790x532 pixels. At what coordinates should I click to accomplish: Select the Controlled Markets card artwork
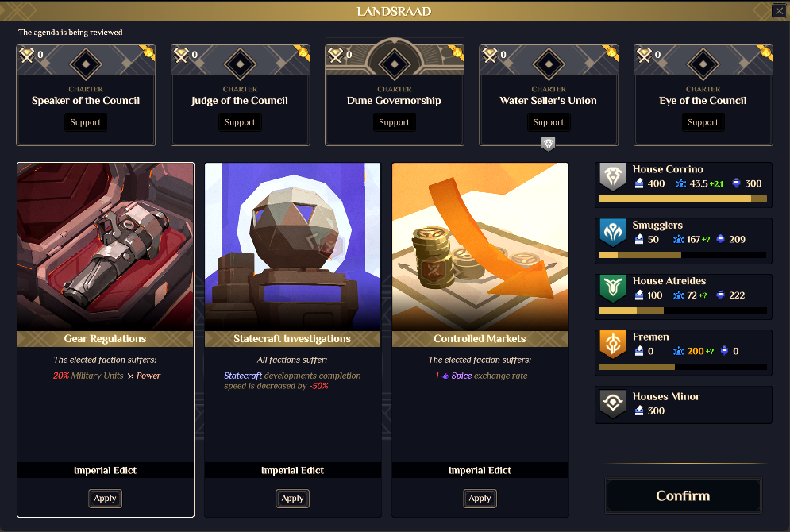[480, 247]
